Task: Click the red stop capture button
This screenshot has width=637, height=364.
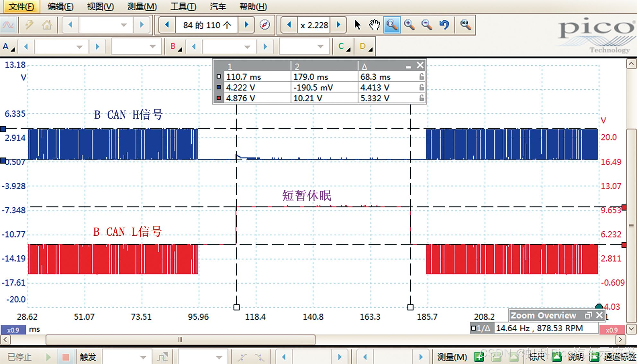Action: 65,357
